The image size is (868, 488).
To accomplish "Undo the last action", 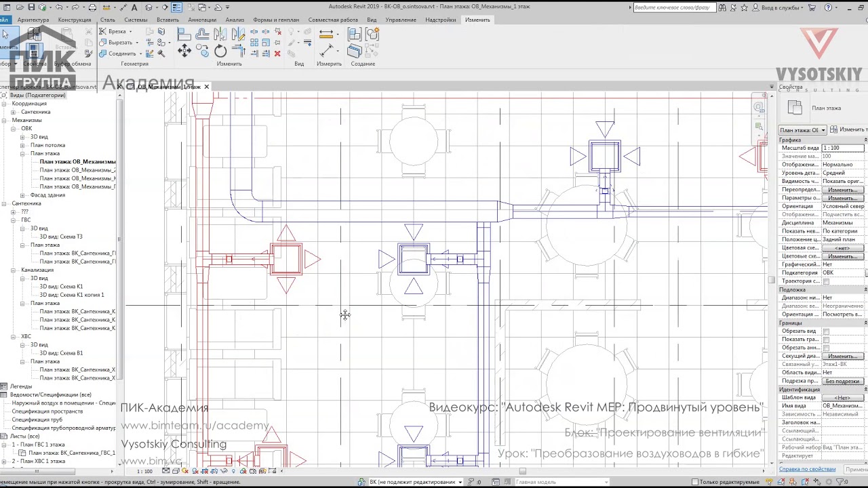I will (x=60, y=7).
